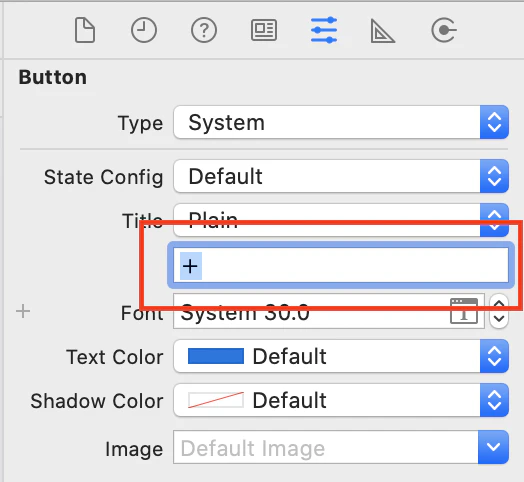Open the Text Color dropdown
The image size is (524, 482).
coord(341,356)
